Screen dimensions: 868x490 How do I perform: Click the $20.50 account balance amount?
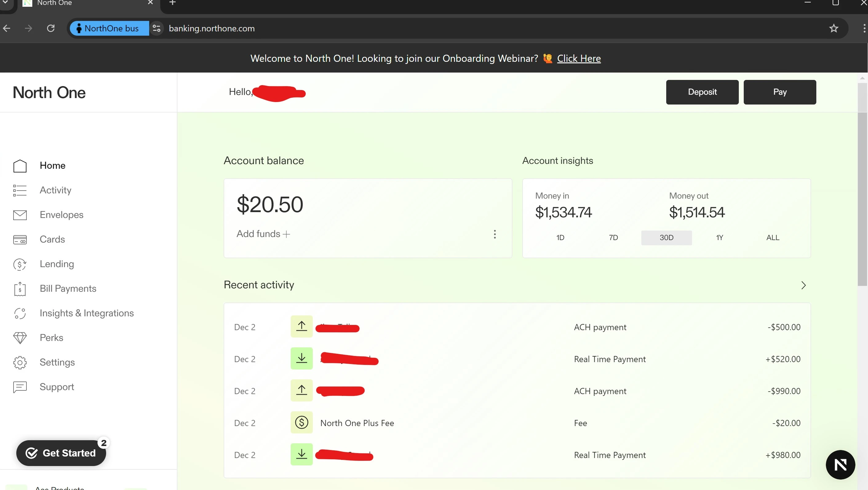[x=270, y=204]
